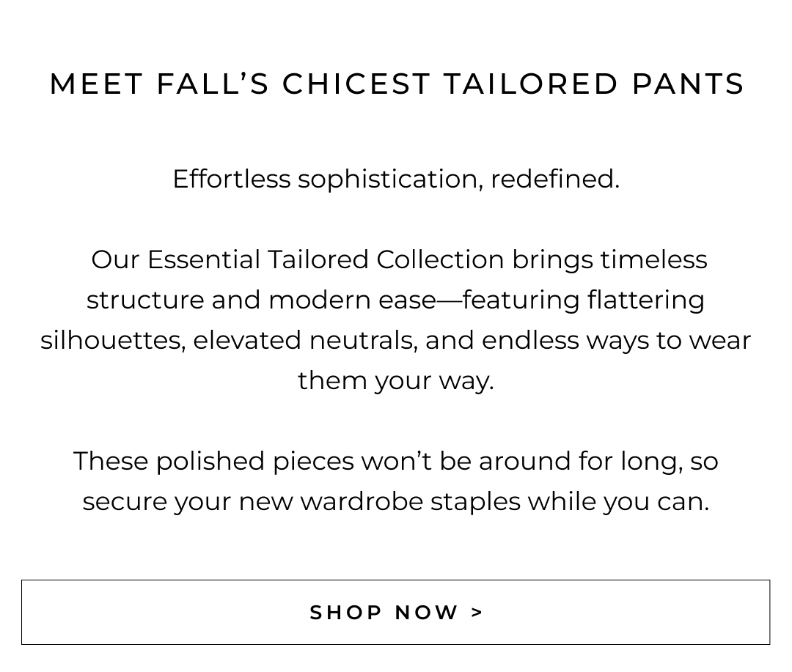The height and width of the screenshot is (672, 792).
Task: Click the word timeless in the paragraph
Action: point(653,259)
